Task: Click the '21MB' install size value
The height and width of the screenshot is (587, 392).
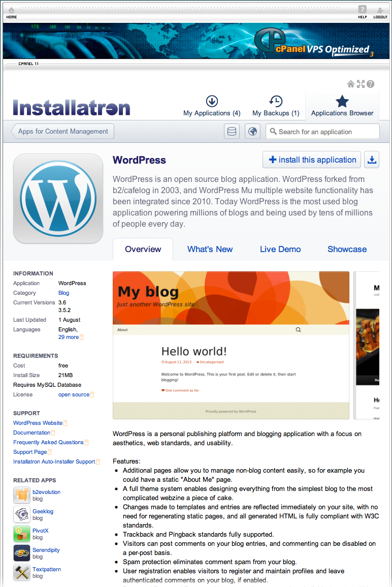Action: 66,375
